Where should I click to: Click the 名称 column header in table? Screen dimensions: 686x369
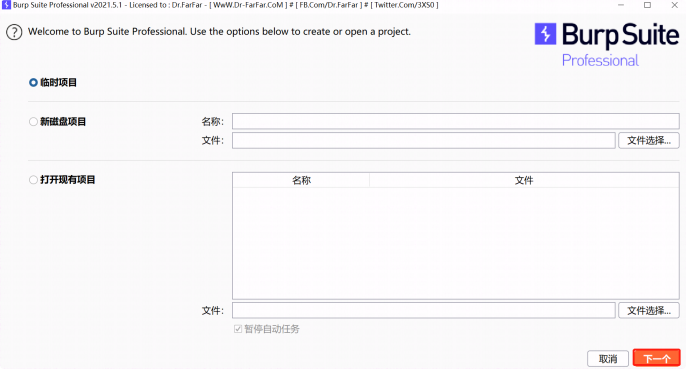point(301,180)
